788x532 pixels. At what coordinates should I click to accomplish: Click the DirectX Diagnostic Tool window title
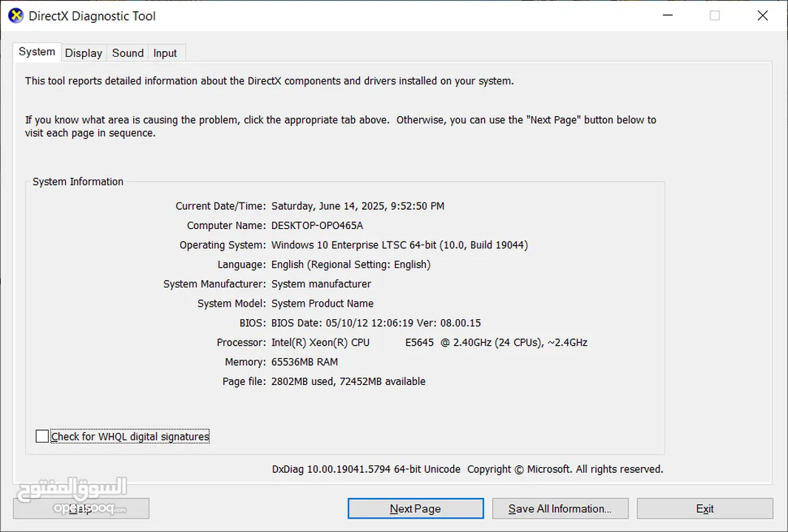92,16
